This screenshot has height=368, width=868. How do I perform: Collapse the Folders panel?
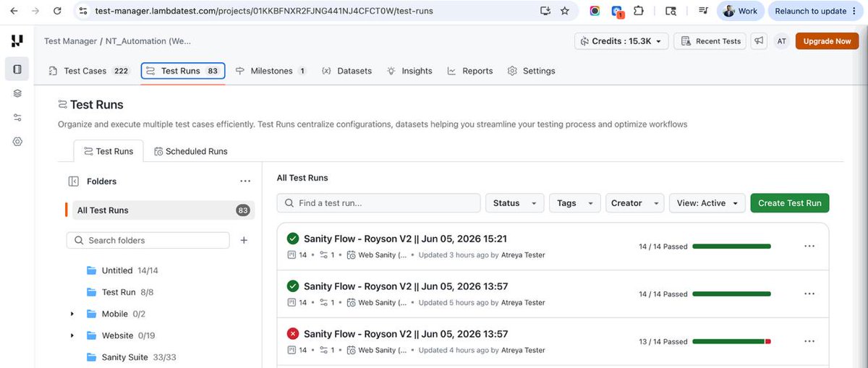click(x=73, y=181)
